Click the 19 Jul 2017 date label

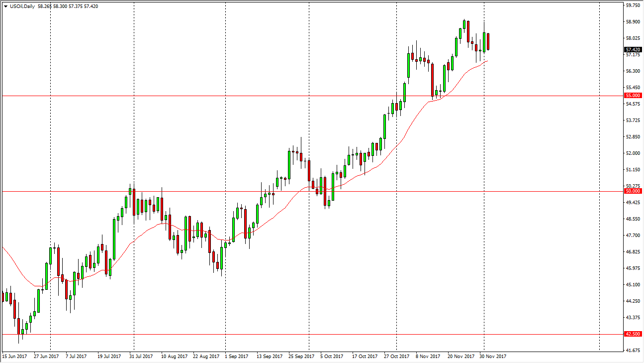(109, 357)
